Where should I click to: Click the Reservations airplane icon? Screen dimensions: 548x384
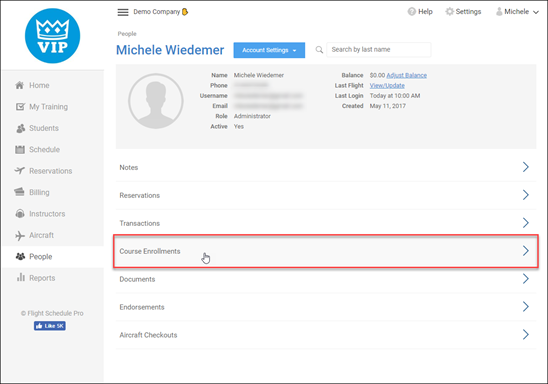tap(20, 171)
